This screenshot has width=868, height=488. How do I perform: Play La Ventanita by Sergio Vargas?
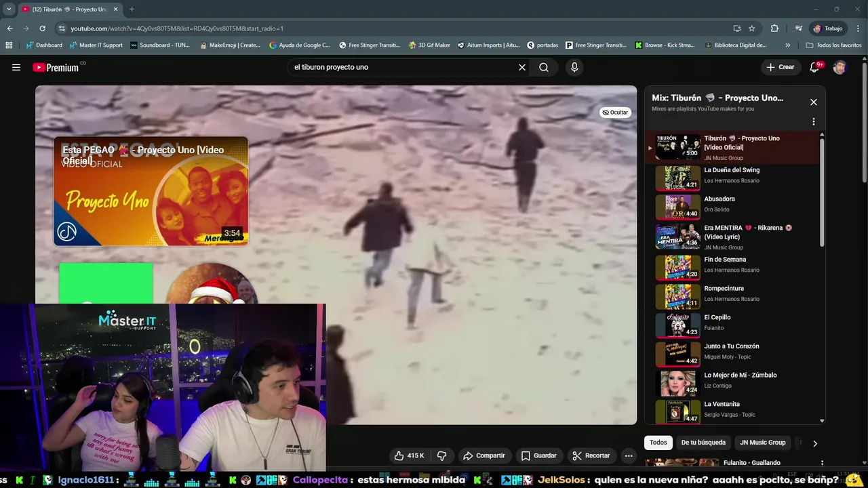tap(732, 411)
